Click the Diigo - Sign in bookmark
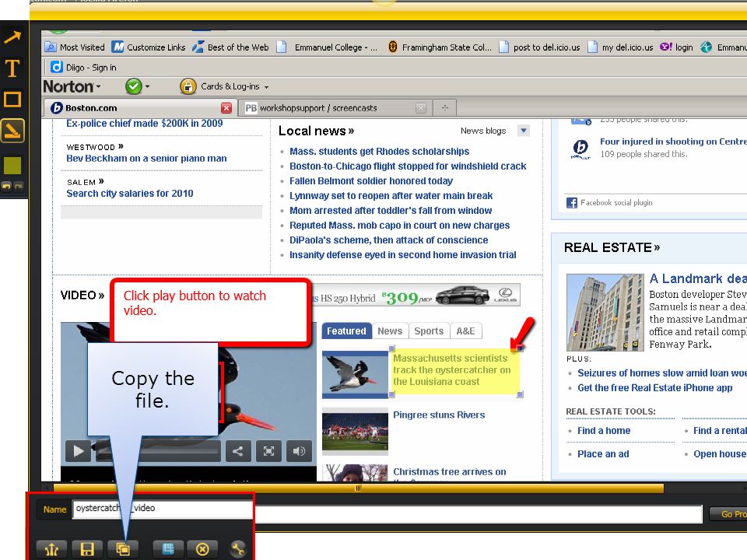Viewport: 747px width, 560px height. pyautogui.click(x=83, y=68)
